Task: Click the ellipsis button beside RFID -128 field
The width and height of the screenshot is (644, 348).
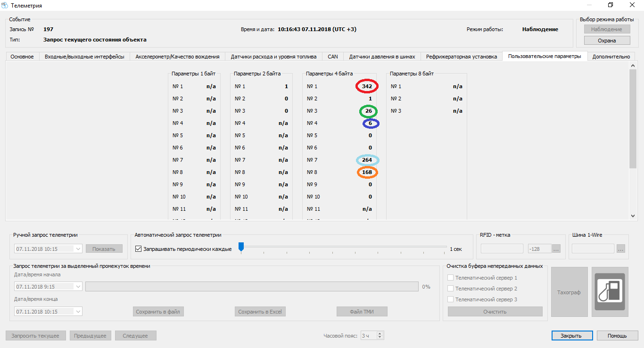Action: tap(556, 249)
